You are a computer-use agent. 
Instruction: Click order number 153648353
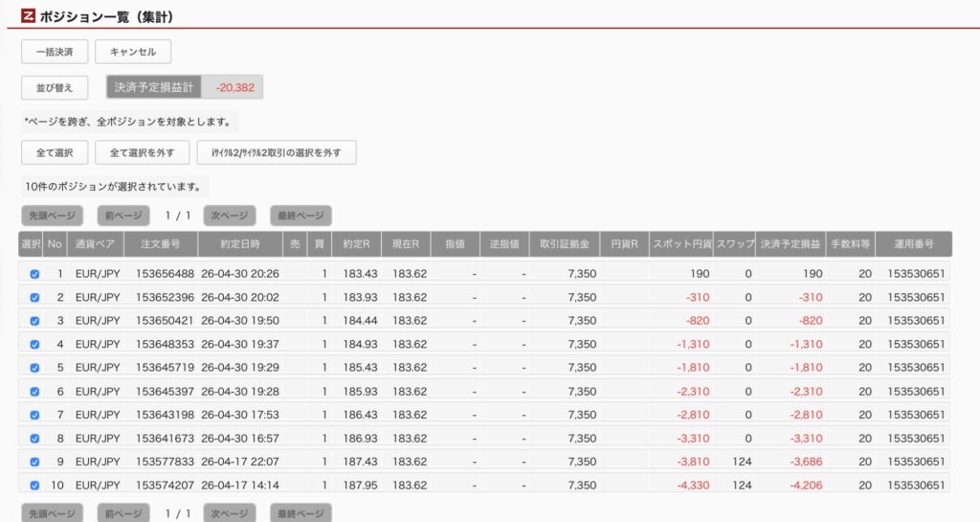tap(165, 345)
